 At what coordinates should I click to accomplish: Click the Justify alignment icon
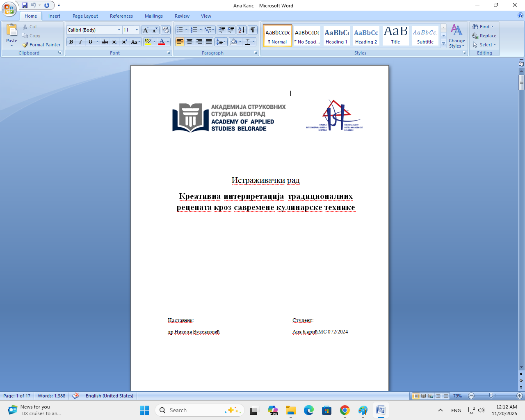coord(209,42)
